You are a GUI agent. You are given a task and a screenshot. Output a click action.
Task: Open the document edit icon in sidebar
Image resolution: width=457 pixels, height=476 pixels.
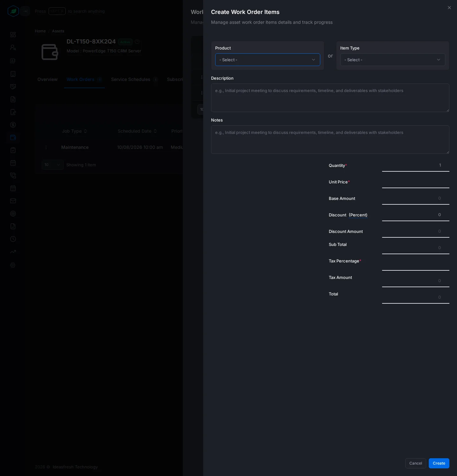(x=13, y=112)
